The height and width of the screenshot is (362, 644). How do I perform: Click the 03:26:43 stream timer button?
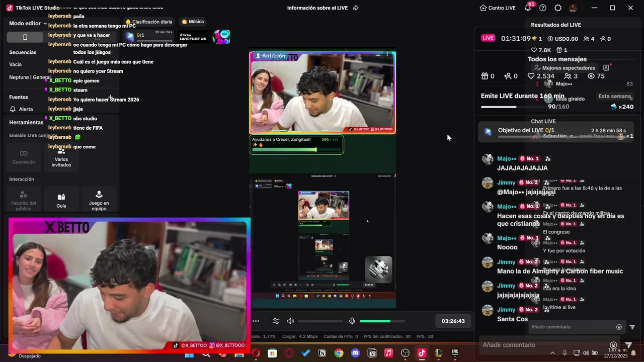pos(453,321)
